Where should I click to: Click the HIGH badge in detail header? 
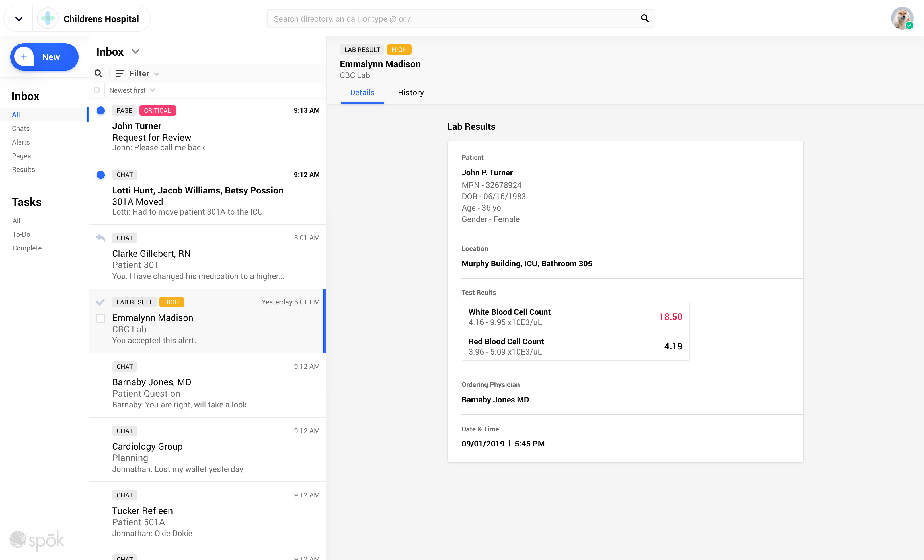click(x=399, y=50)
